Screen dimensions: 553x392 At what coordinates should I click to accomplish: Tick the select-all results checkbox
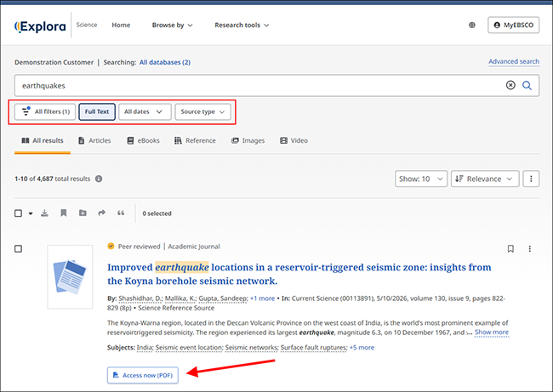(19, 213)
